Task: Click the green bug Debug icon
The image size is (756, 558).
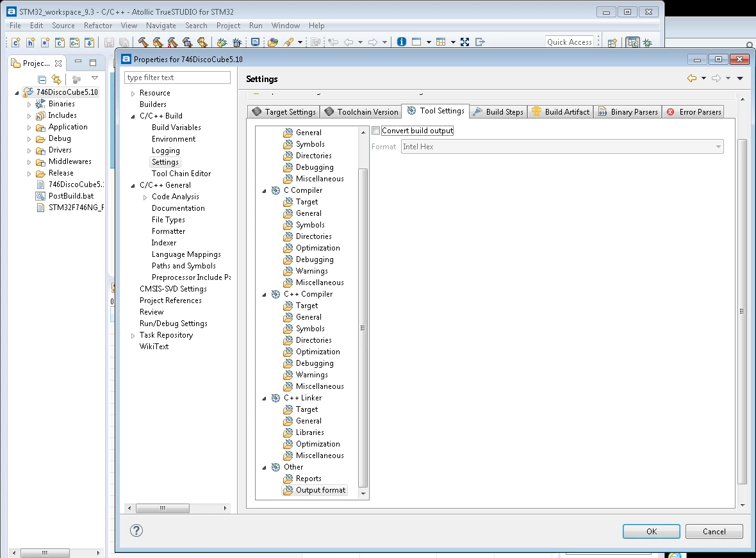Action: click(222, 42)
